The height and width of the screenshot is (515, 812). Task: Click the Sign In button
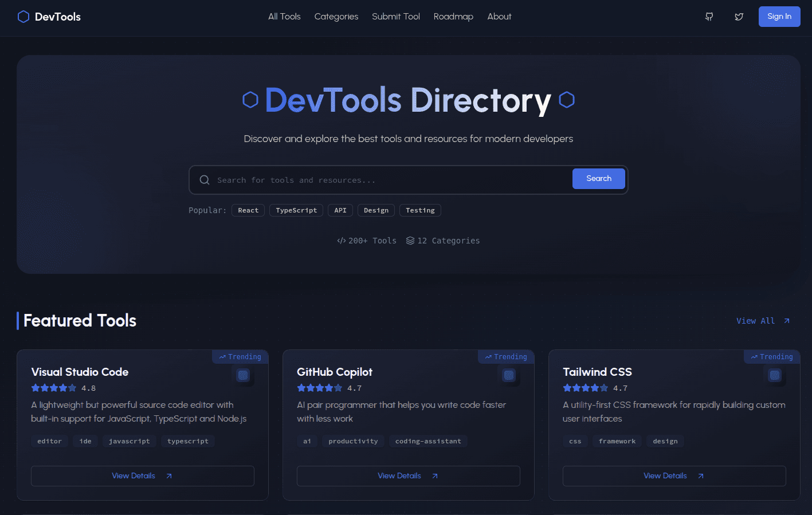pyautogui.click(x=779, y=17)
